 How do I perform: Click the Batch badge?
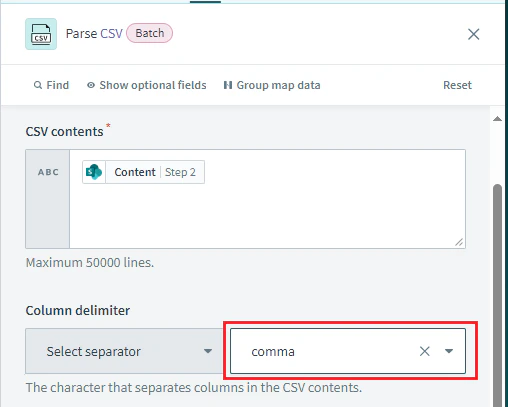point(150,33)
